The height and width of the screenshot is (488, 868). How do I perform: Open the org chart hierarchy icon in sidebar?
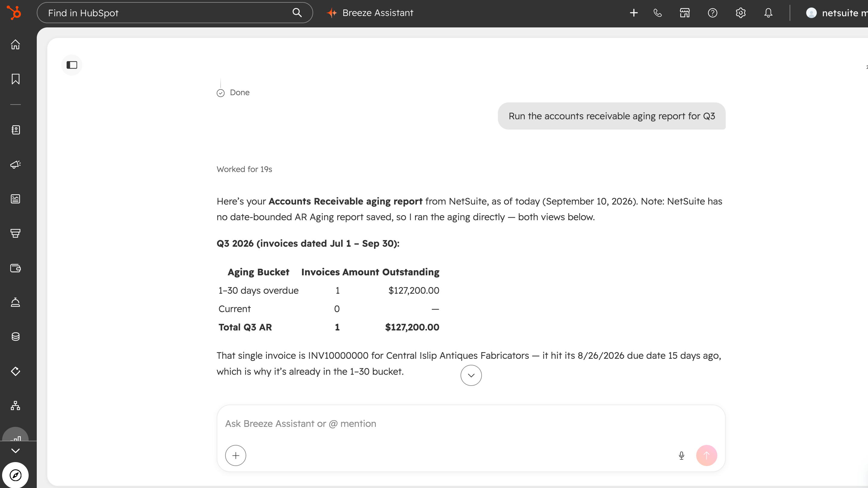click(x=15, y=405)
